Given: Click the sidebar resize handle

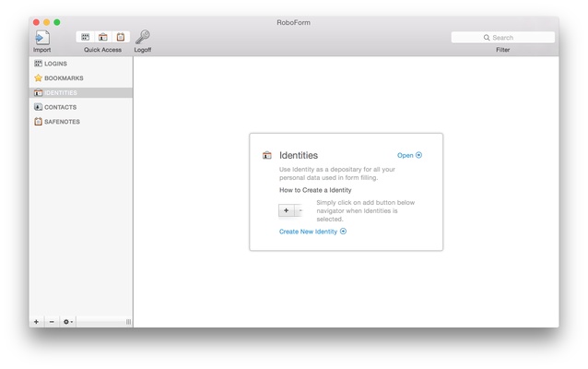Looking at the screenshot, I should point(129,322).
